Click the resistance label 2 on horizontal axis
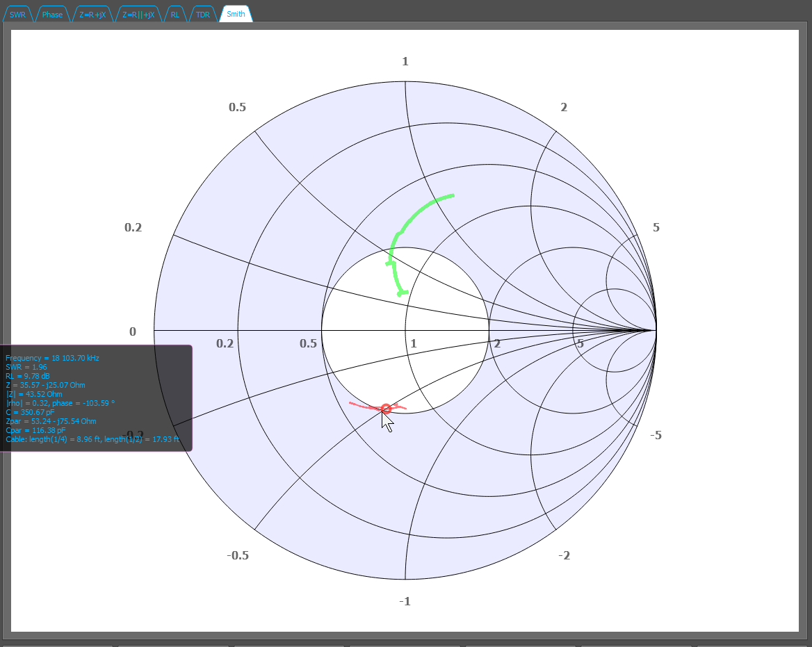The height and width of the screenshot is (647, 812). pos(497,343)
